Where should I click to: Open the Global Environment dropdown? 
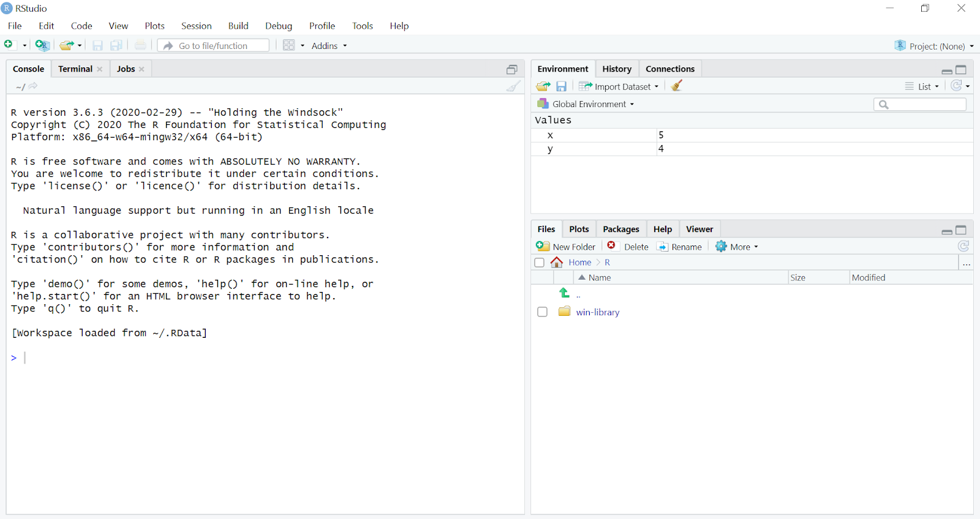pos(586,104)
